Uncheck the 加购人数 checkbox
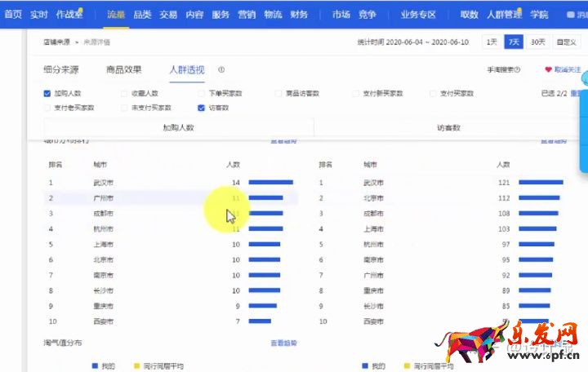 point(47,94)
